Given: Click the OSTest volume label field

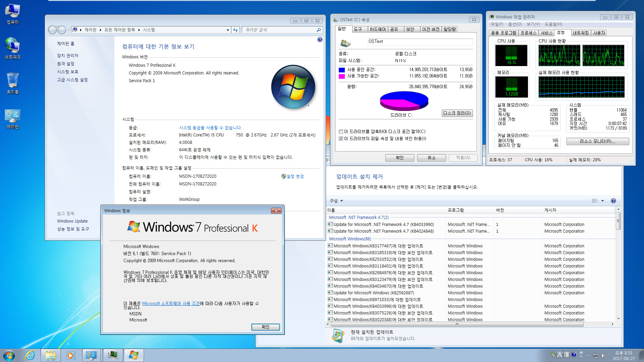Looking at the screenshot, I should click(x=420, y=42).
